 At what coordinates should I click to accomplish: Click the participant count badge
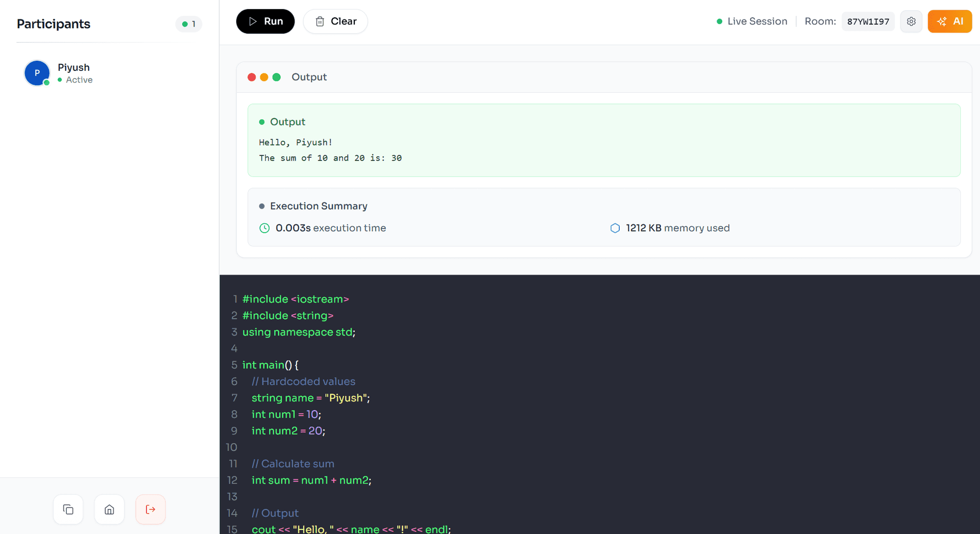click(x=189, y=24)
